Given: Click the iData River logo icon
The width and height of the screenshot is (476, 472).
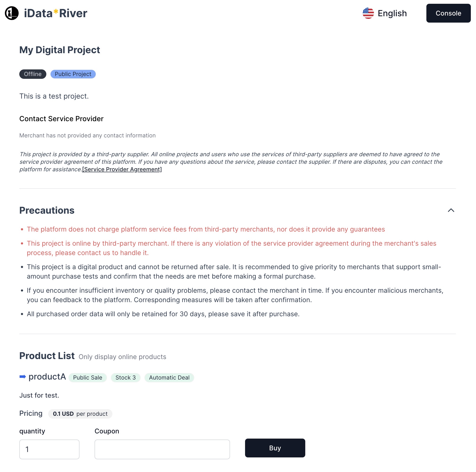Looking at the screenshot, I should (x=12, y=13).
